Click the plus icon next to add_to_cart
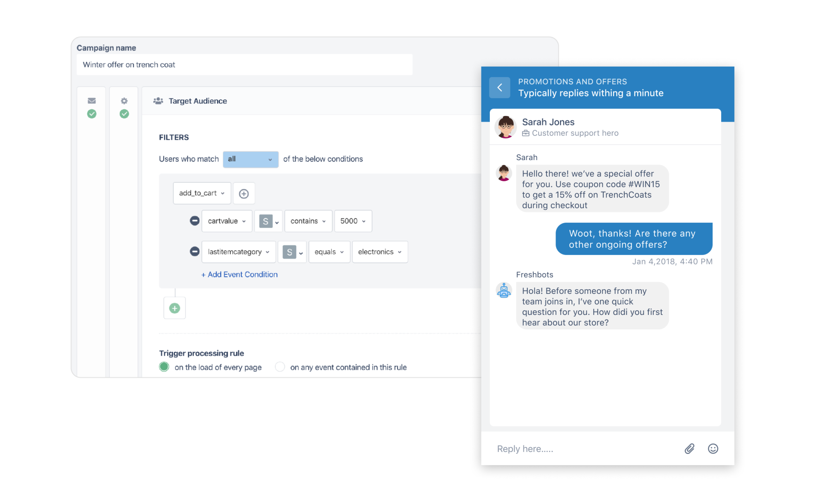This screenshot has width=828, height=504. (244, 193)
